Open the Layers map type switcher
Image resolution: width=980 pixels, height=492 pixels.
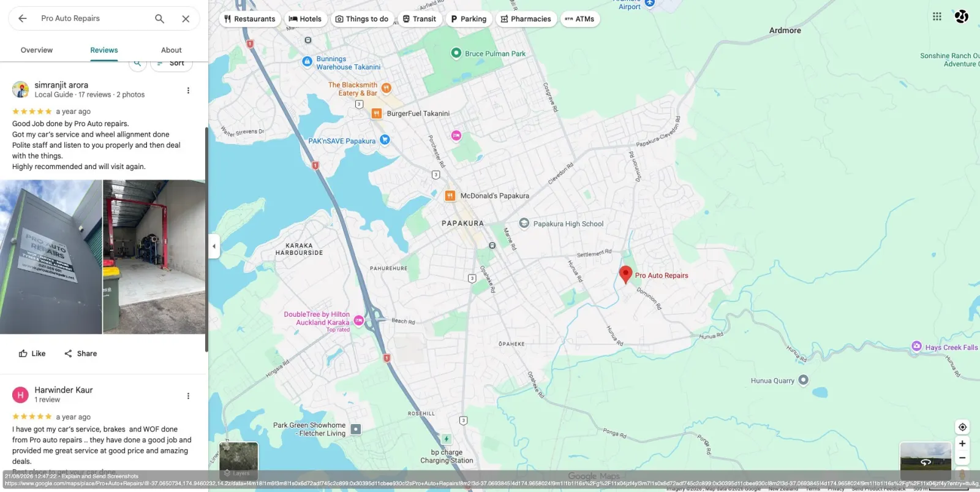click(x=239, y=461)
